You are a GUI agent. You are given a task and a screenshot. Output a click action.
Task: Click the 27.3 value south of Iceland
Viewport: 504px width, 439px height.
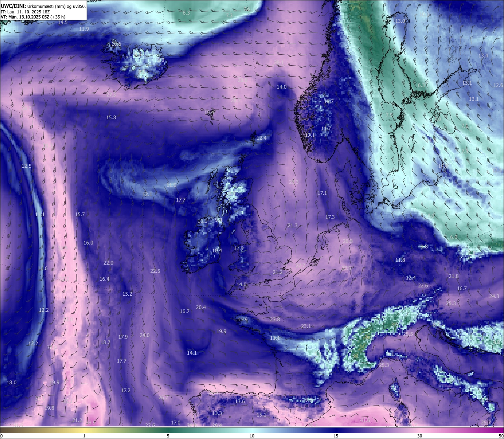[111, 95]
